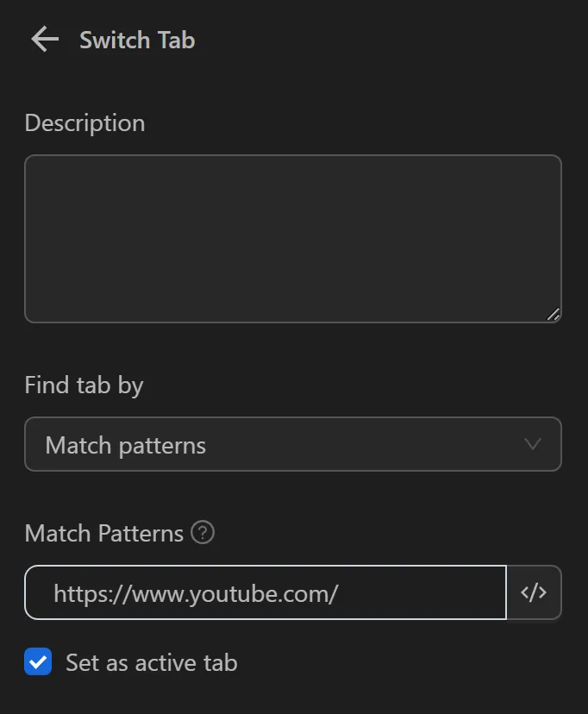Viewport: 588px width, 714px height.
Task: Activate the code insertion icon on the URL row
Action: point(534,592)
